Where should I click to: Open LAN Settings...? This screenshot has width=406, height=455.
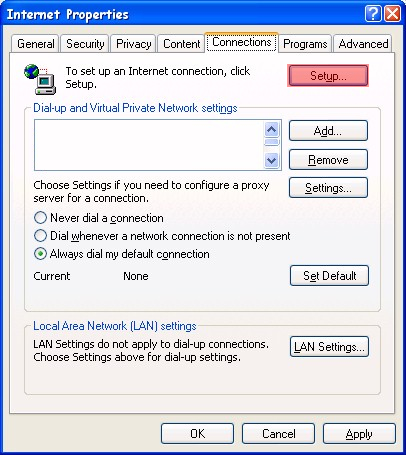(329, 347)
